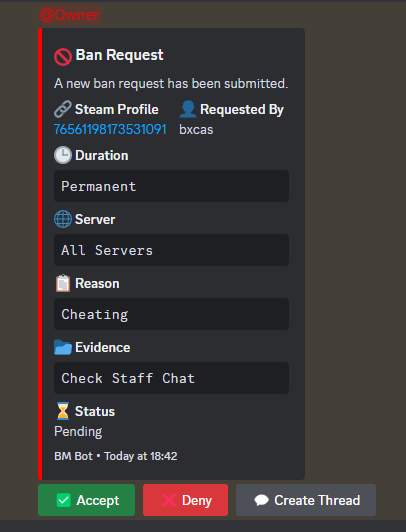Click the requester name bxcas
This screenshot has width=406, height=532.
point(196,130)
